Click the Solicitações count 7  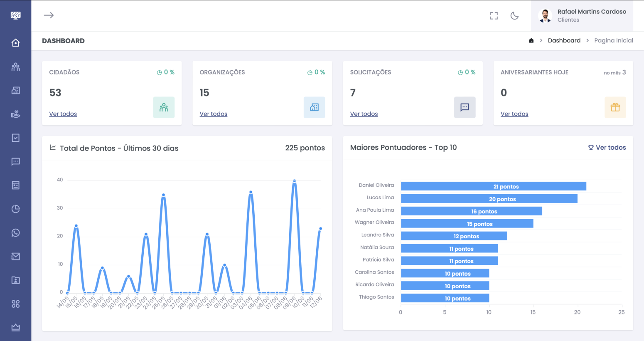pos(353,93)
